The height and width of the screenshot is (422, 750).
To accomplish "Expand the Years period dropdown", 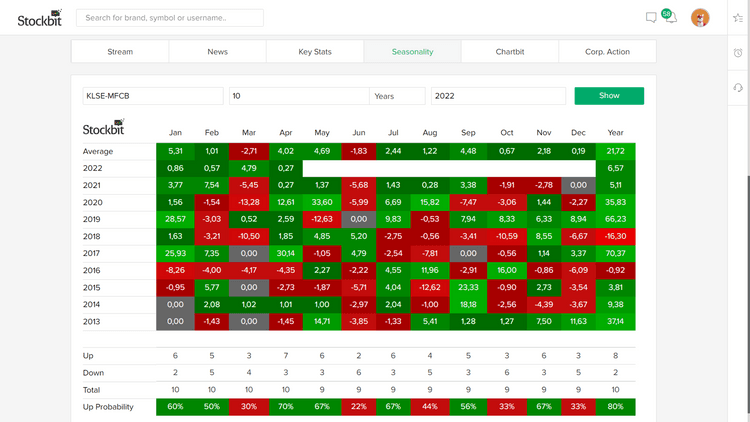I will pos(397,96).
